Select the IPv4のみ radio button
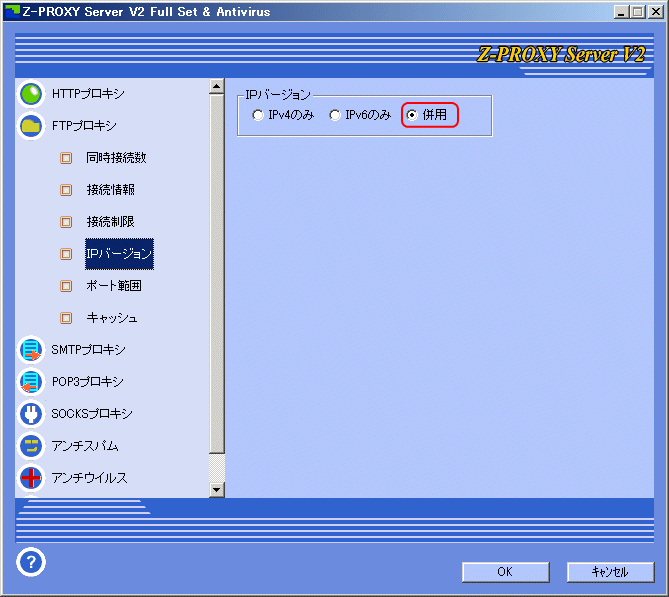669x597 pixels. pos(258,115)
